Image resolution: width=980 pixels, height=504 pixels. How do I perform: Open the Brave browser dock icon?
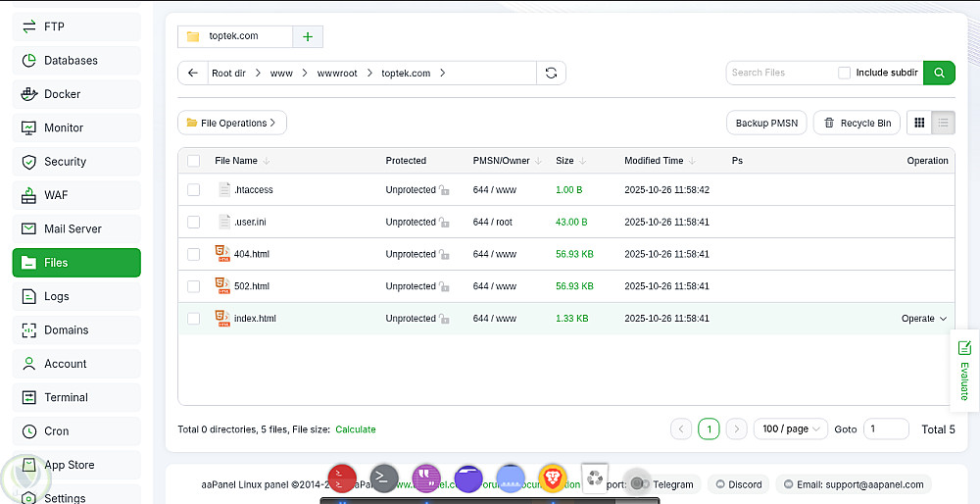click(x=553, y=479)
